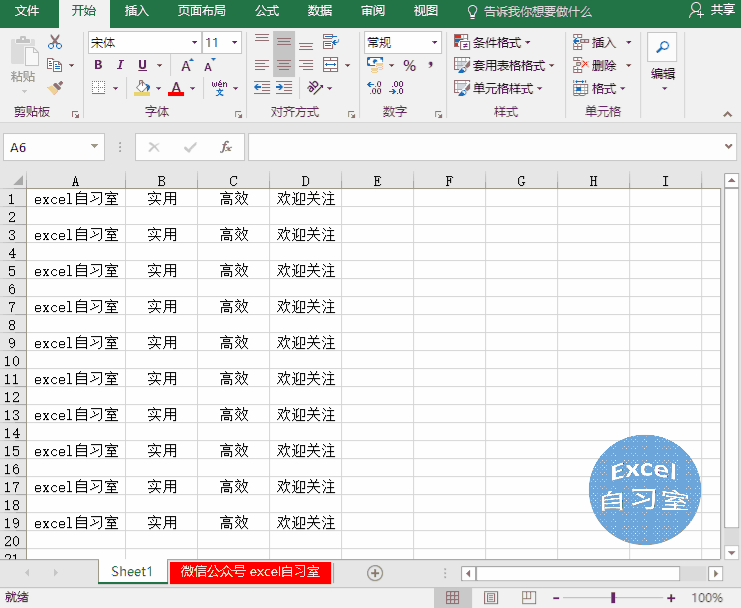This screenshot has height=608, width=741.
Task: Click the Format Painter brush icon
Action: (55, 88)
